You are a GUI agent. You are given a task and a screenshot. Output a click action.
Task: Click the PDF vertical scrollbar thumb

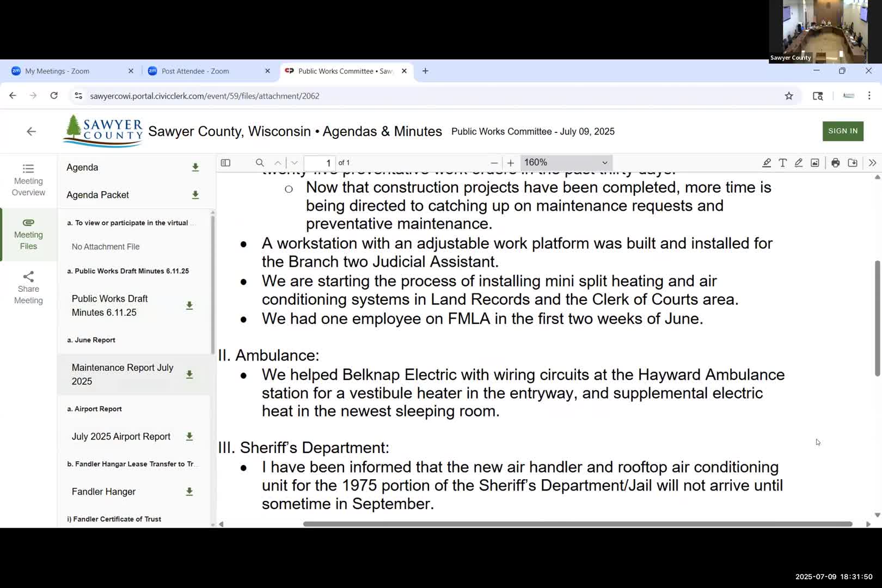877,318
